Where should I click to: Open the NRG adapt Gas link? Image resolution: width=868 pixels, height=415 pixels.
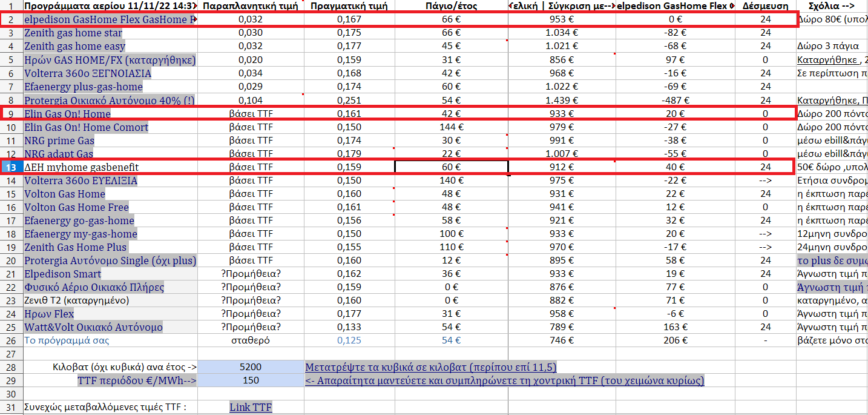59,154
